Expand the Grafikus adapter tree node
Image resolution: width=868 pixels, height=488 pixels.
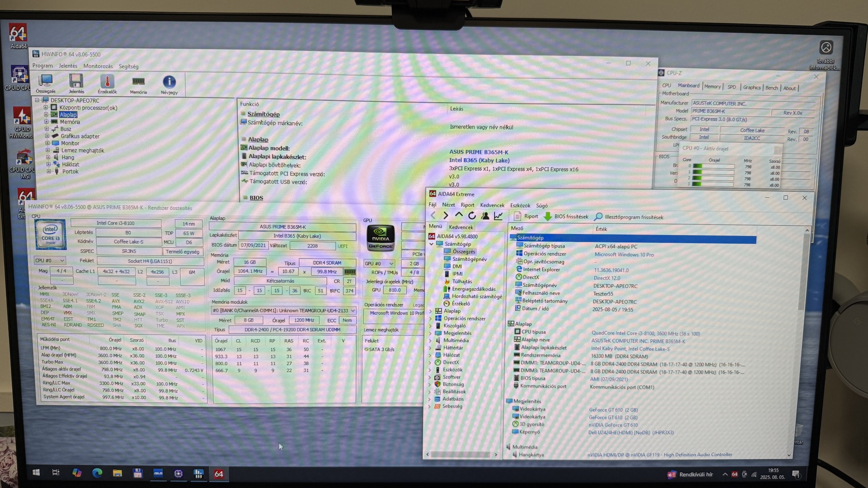pyautogui.click(x=47, y=136)
